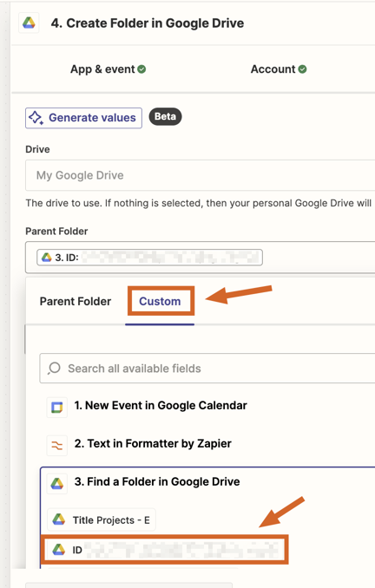Click the Google Drive icon in step header
Screen dimensions: 375x588
click(29, 23)
